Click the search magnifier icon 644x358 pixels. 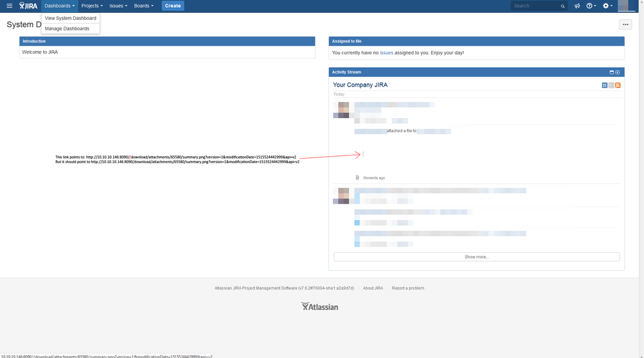click(x=563, y=6)
